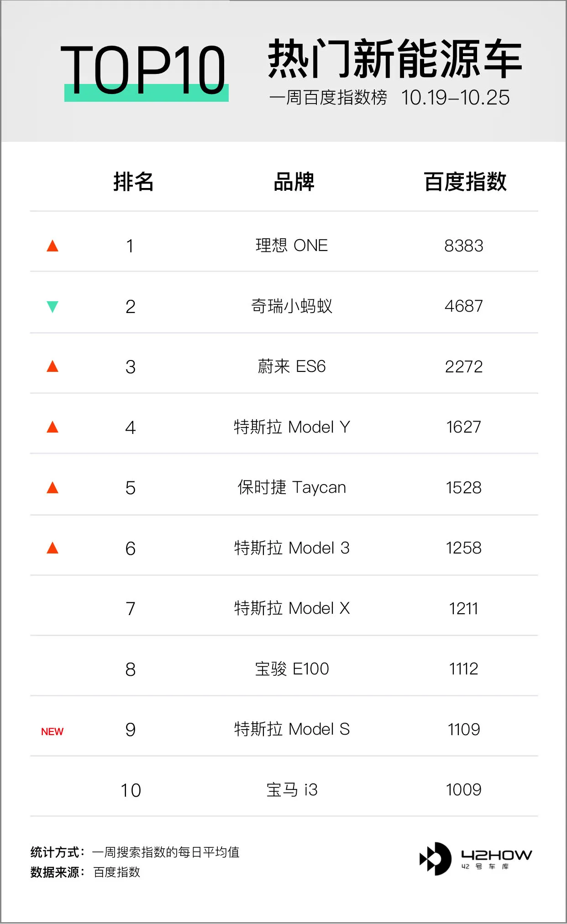
Task: Click the index value 8383
Action: point(464,246)
